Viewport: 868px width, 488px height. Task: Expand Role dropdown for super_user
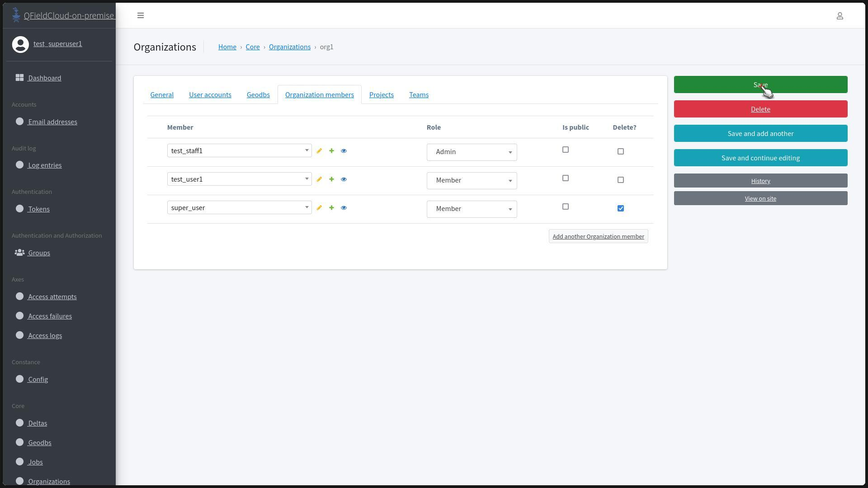(x=472, y=209)
